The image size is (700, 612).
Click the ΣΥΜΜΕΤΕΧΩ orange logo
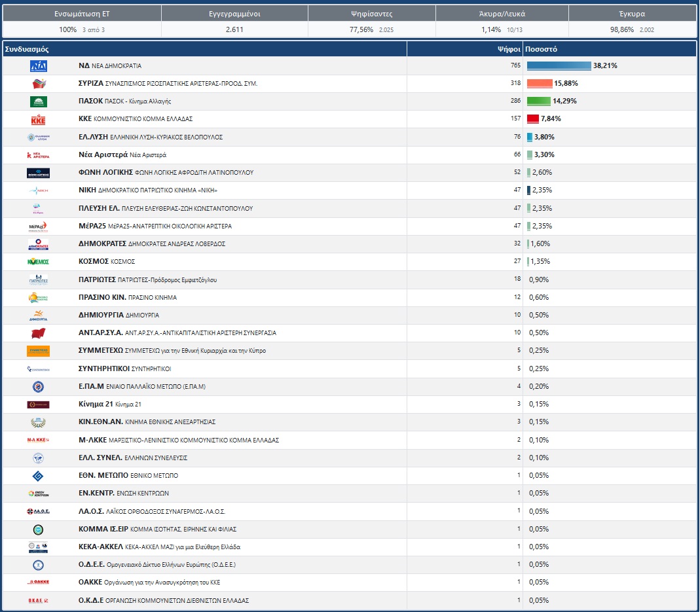tap(39, 351)
